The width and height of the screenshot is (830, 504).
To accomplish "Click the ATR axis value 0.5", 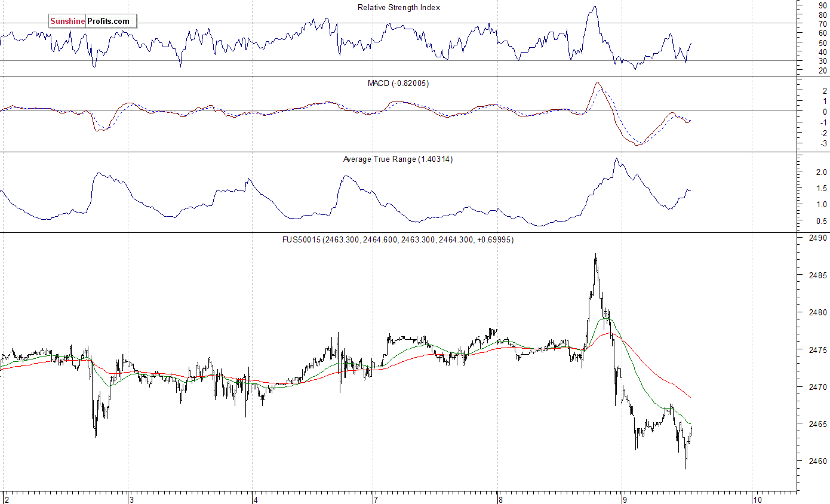I will coord(822,221).
